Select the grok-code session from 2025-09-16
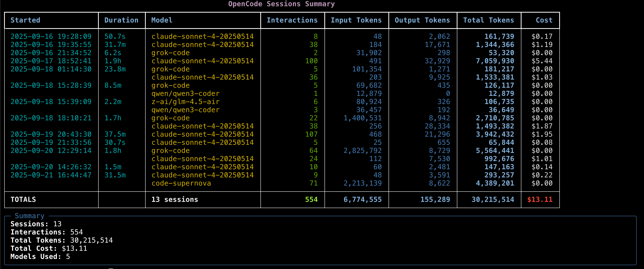644x269 pixels. [170, 53]
